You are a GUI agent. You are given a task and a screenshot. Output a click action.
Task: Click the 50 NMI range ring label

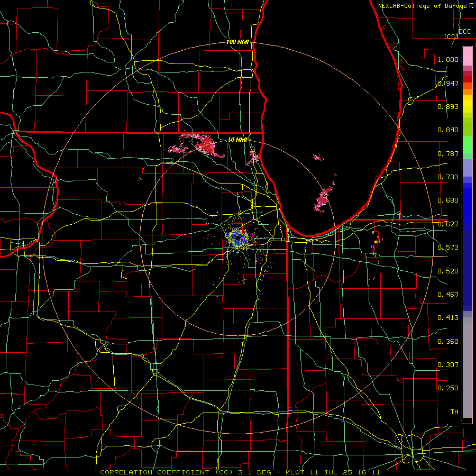click(237, 140)
